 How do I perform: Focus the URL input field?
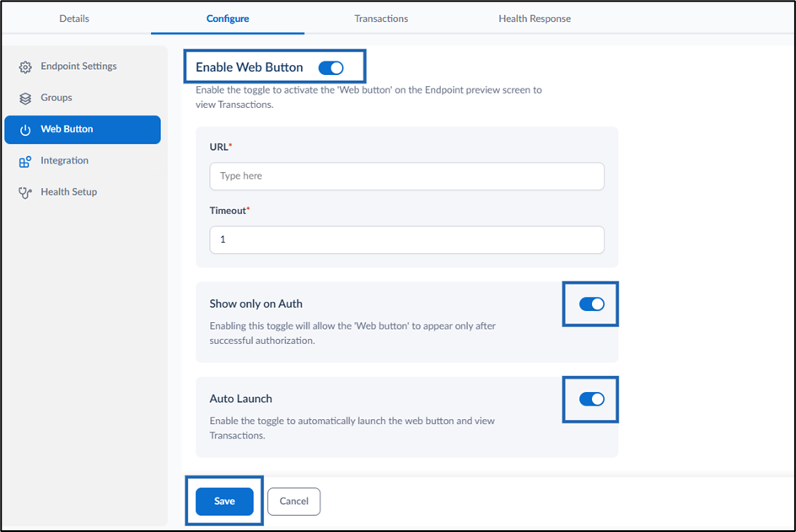pos(406,176)
